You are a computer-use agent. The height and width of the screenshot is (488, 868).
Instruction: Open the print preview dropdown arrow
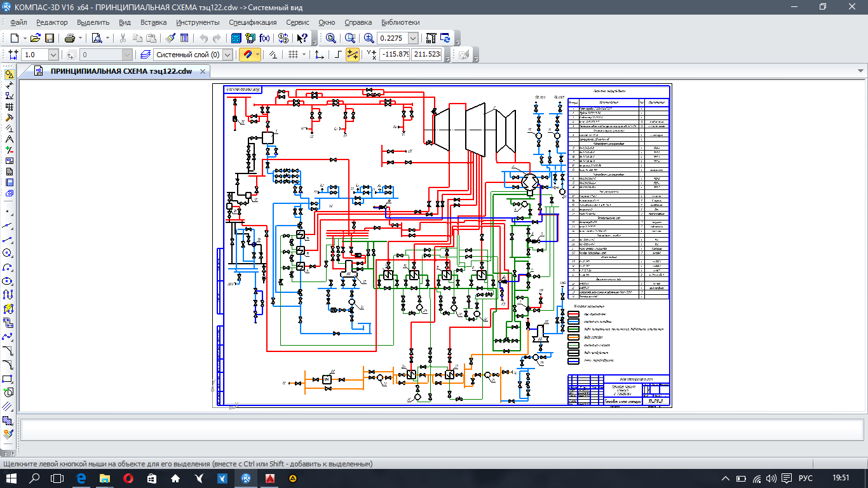(x=107, y=38)
